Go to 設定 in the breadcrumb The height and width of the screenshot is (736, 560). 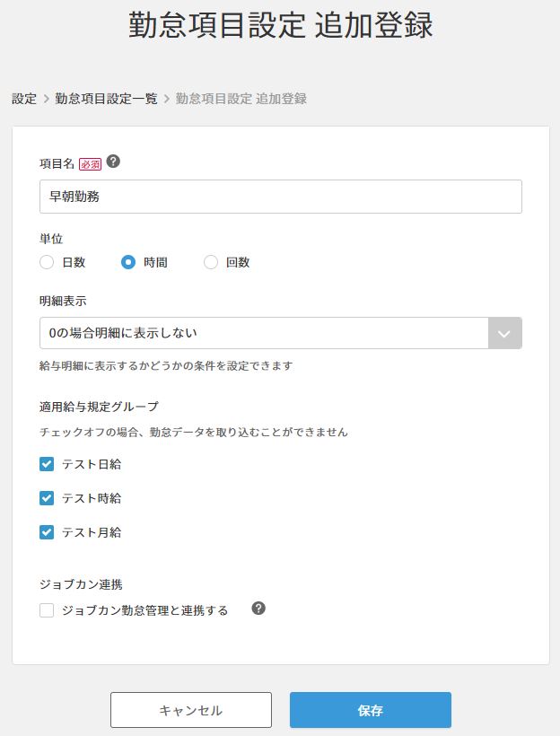pyautogui.click(x=24, y=99)
